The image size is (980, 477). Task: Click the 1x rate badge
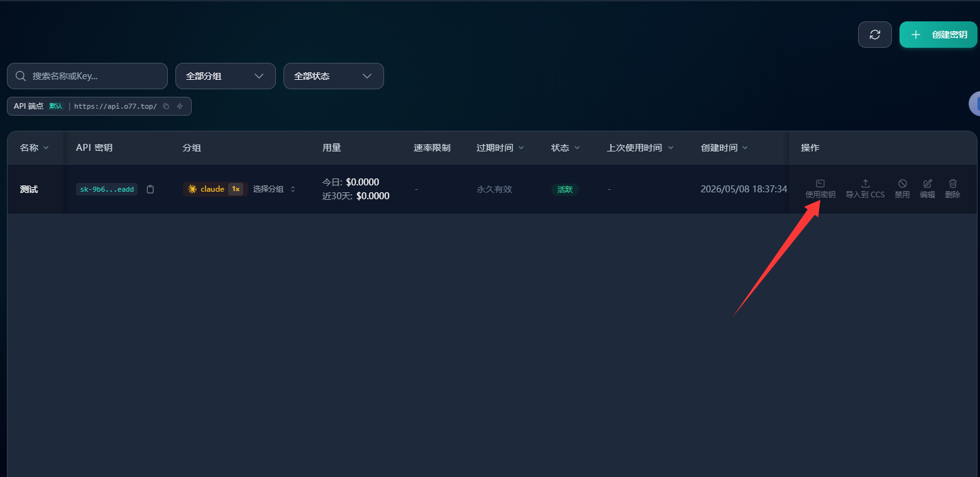(236, 189)
